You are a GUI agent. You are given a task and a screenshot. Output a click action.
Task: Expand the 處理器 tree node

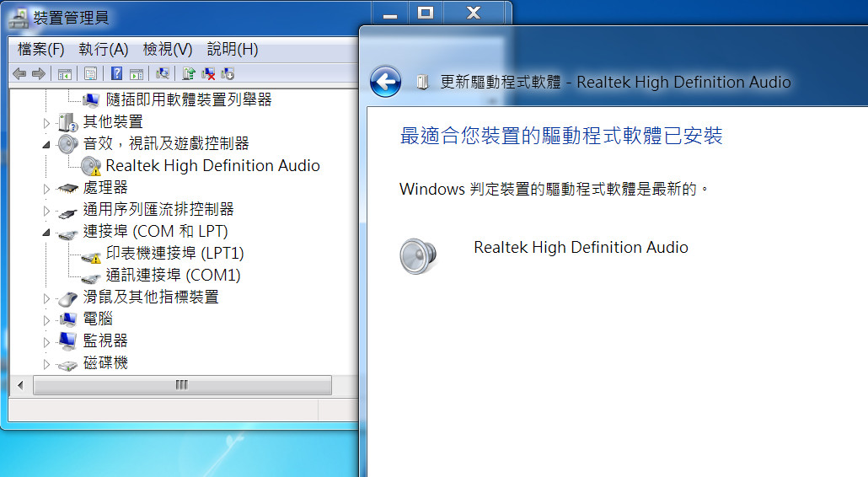click(x=46, y=189)
